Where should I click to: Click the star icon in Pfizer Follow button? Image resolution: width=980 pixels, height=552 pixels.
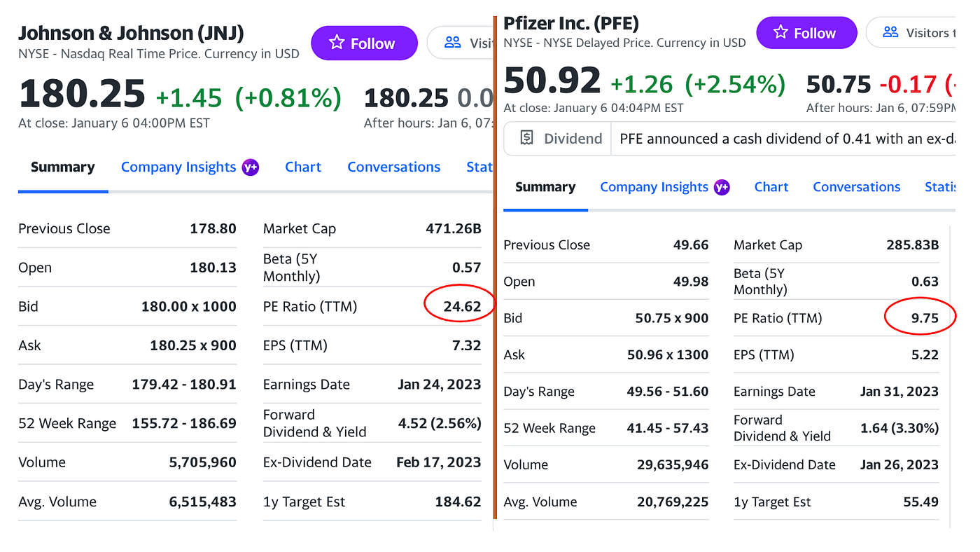click(781, 32)
